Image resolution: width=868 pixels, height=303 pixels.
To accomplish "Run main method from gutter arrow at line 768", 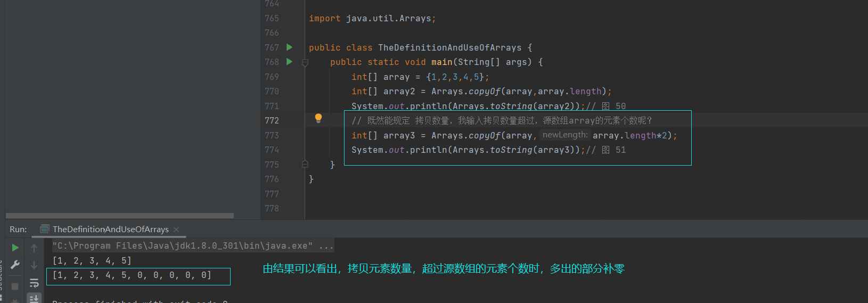I will click(x=289, y=62).
